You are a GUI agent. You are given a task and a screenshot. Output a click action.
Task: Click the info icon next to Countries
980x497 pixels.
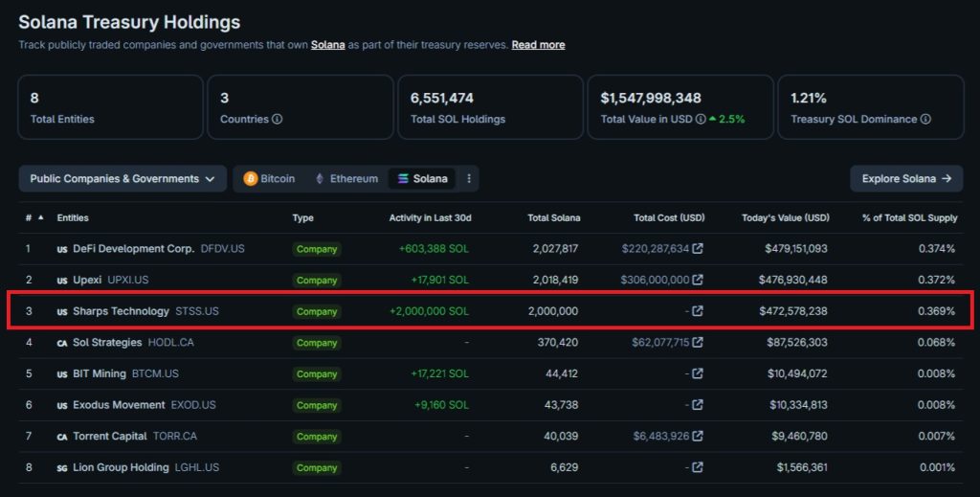278,120
